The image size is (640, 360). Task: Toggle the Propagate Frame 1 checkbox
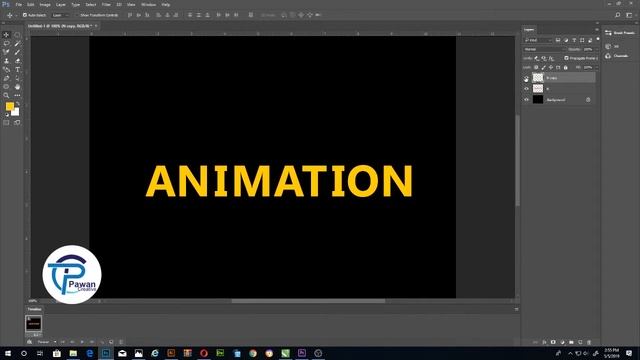tap(566, 58)
